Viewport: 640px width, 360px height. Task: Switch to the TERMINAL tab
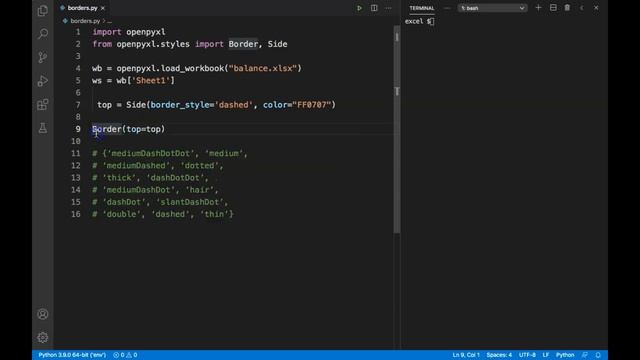click(x=422, y=8)
